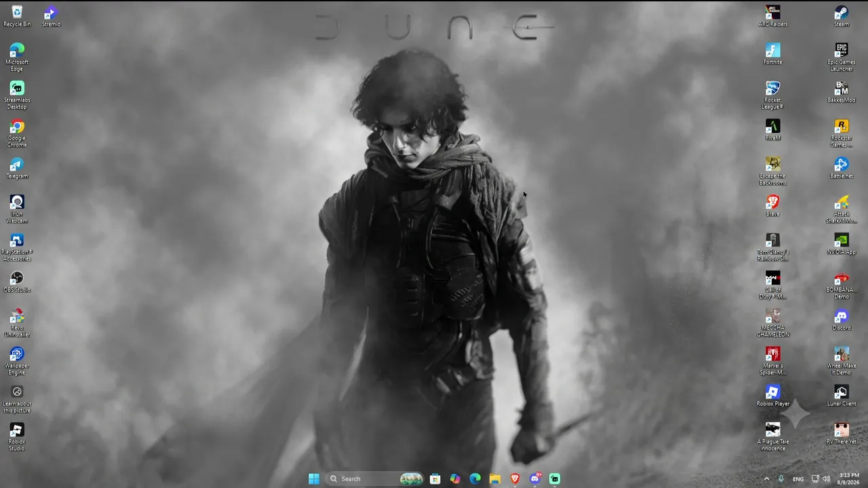The height and width of the screenshot is (488, 868).
Task: Select the RV There Yet shortcut
Action: [842, 434]
